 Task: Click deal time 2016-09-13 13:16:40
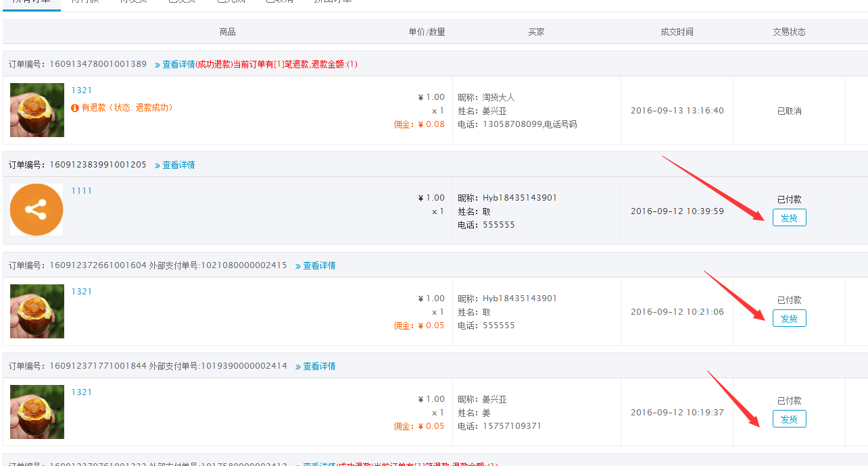[x=677, y=111]
